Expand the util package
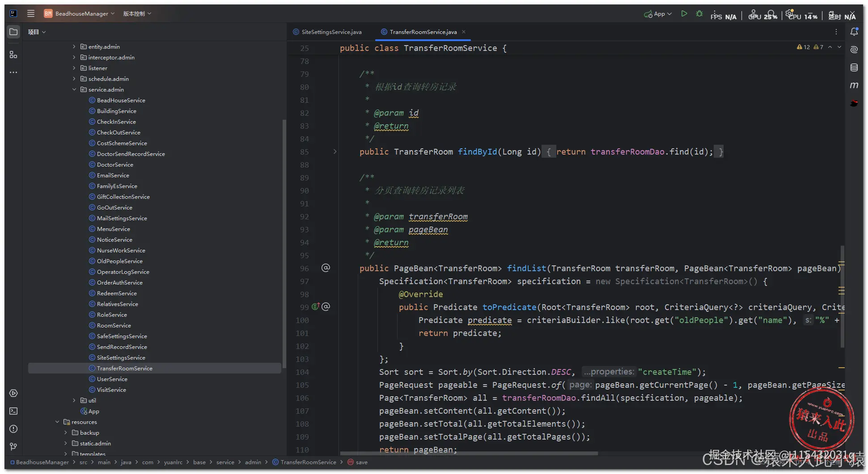Screen dimensions: 868x474 [x=74, y=400]
